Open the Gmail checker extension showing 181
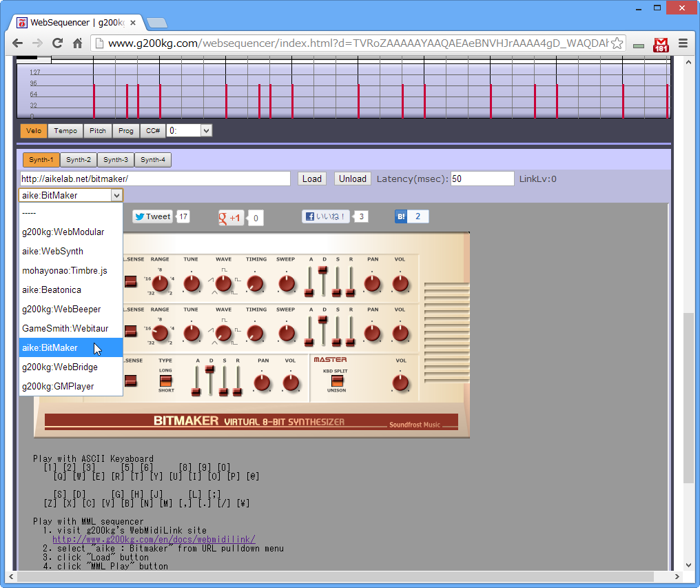 pyautogui.click(x=661, y=44)
